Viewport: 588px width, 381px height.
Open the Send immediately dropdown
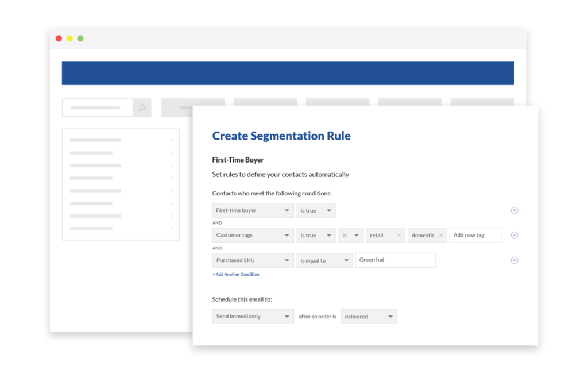[x=253, y=317]
